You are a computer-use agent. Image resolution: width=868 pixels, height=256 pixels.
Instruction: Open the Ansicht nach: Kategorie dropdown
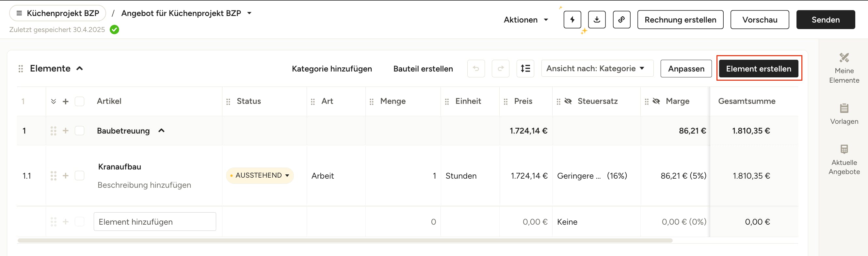597,69
